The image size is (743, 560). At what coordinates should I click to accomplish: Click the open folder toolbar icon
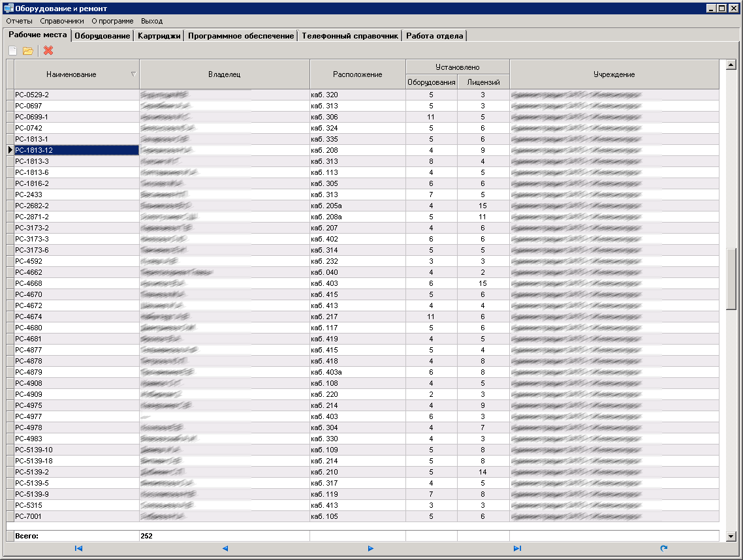(28, 51)
